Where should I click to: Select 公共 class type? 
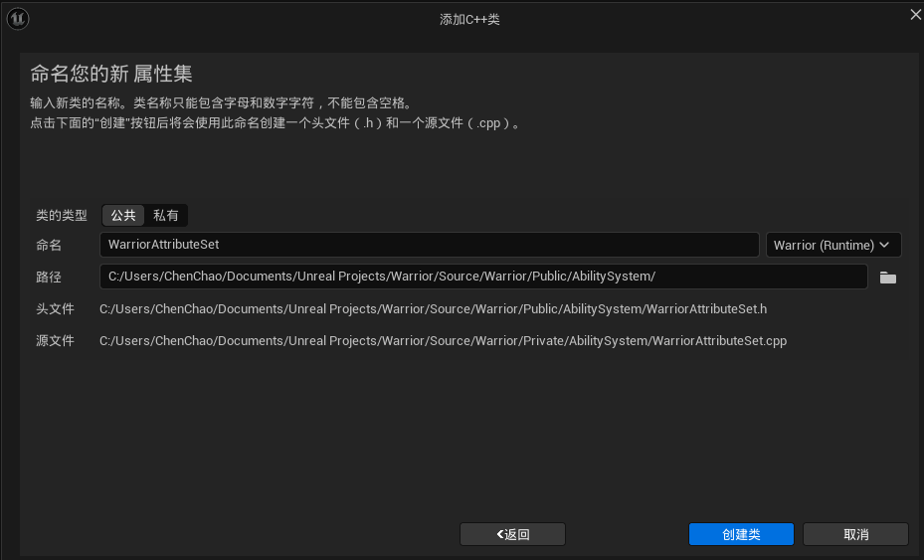pyautogui.click(x=123, y=215)
